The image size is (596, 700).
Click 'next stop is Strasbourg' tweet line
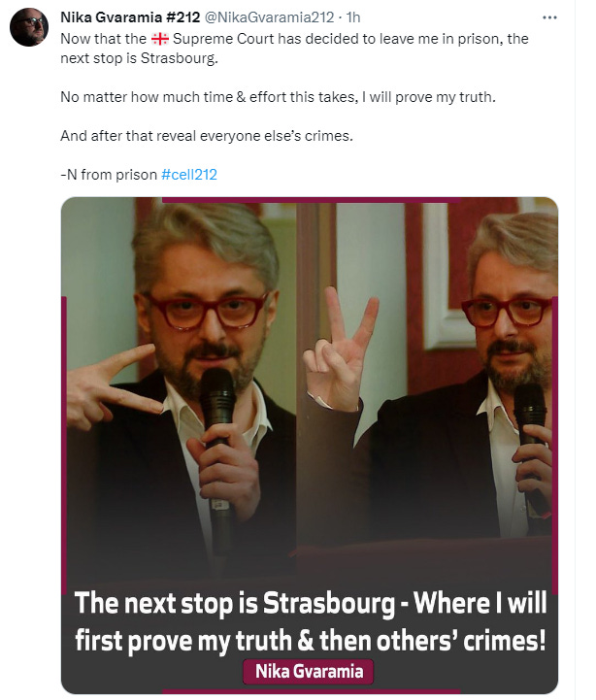click(x=139, y=58)
